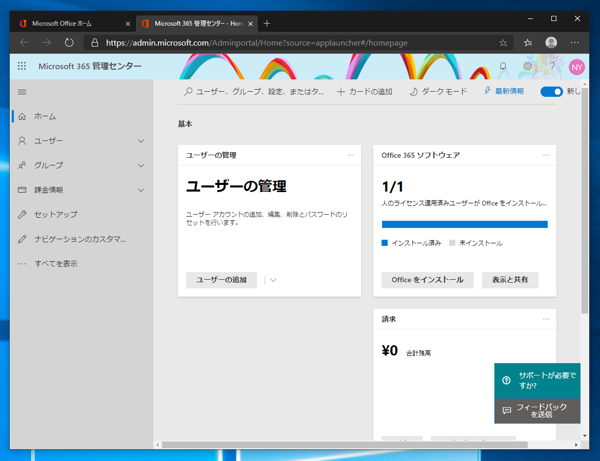Open the favorites list icon

coord(528,43)
